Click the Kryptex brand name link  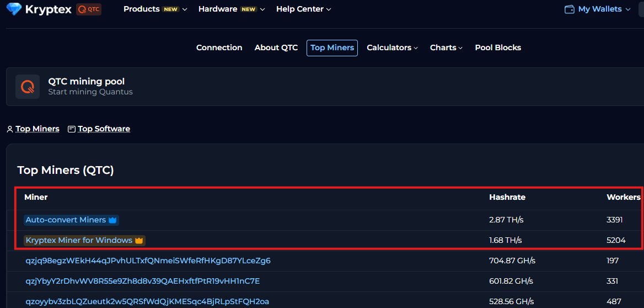tap(49, 9)
